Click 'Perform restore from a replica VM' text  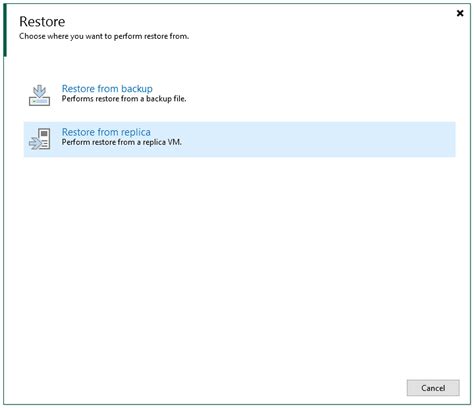[x=122, y=142]
